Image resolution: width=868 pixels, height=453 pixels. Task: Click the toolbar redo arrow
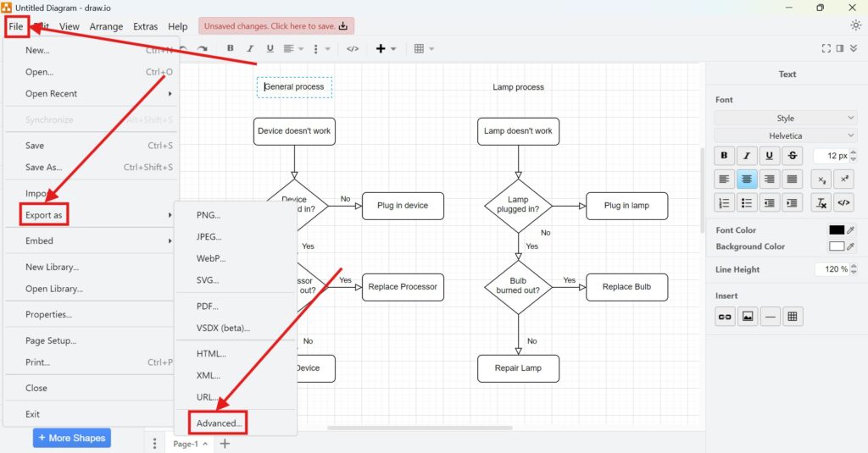pos(203,49)
